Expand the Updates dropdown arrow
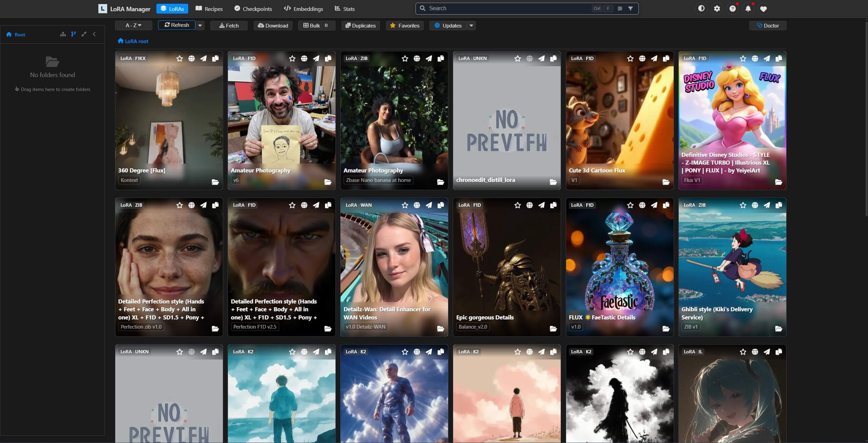This screenshot has width=868, height=443. tap(471, 25)
